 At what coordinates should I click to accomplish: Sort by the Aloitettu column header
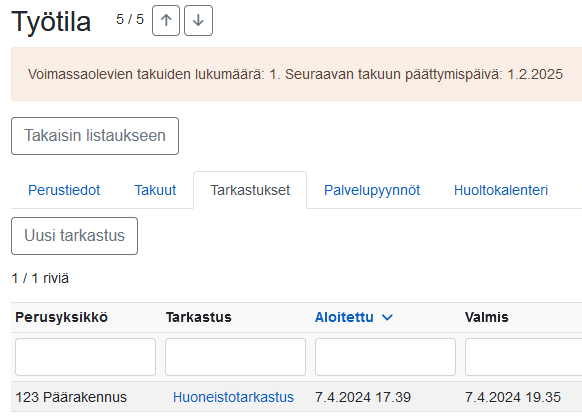click(344, 318)
